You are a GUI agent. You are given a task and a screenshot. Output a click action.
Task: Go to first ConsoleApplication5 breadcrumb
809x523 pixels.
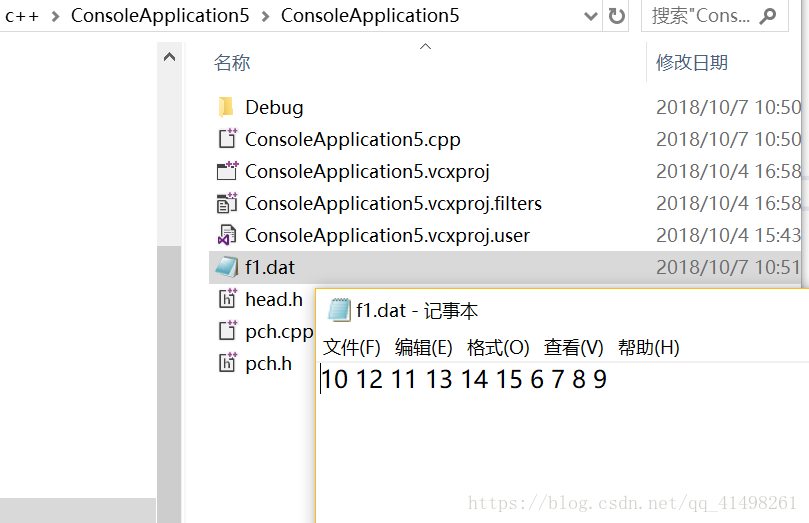160,15
